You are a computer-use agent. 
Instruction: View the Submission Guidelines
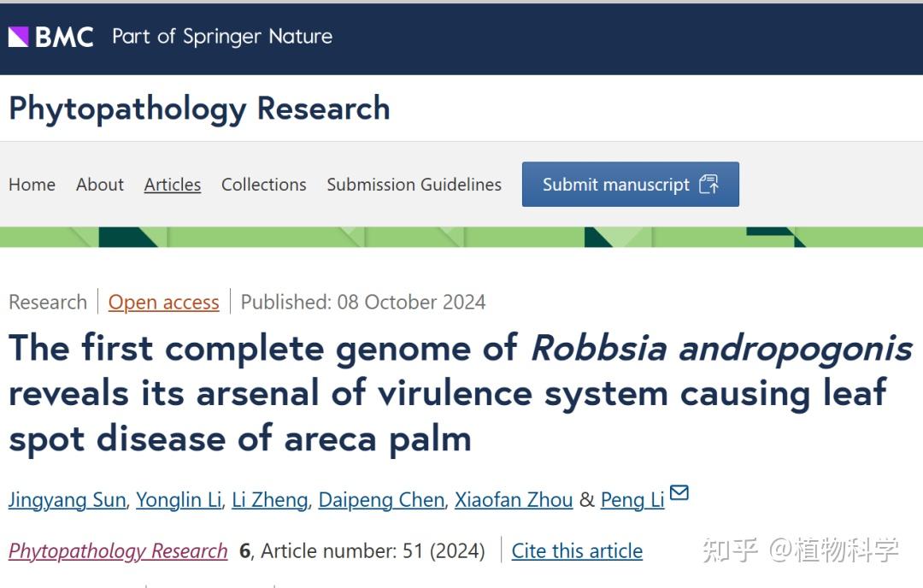coord(414,185)
